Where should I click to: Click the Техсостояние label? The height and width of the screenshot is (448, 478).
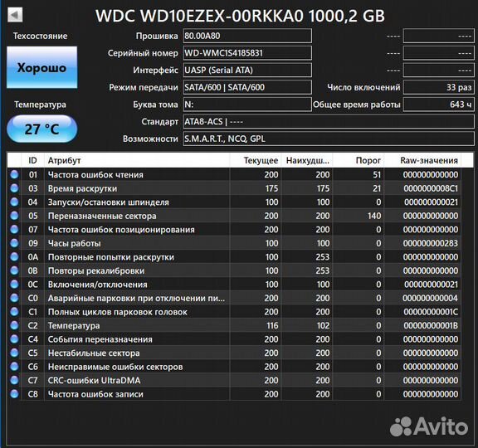[40, 36]
